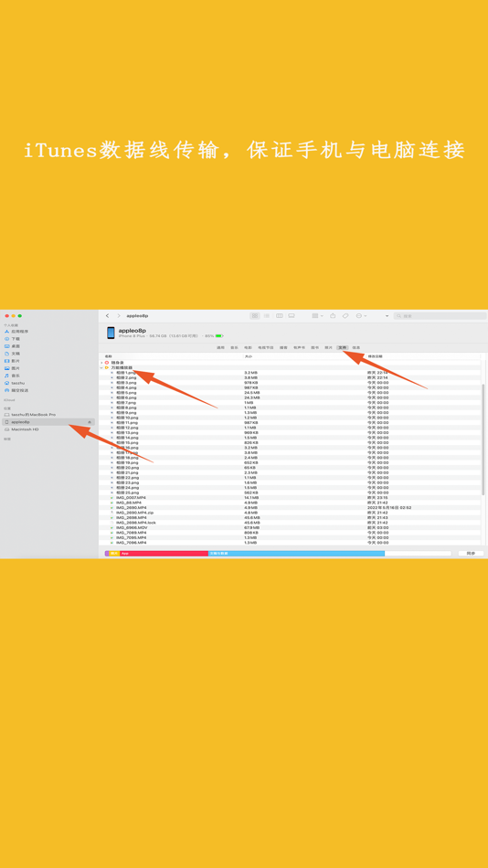
Task: Go forward in Finder navigation
Action: [x=119, y=315]
